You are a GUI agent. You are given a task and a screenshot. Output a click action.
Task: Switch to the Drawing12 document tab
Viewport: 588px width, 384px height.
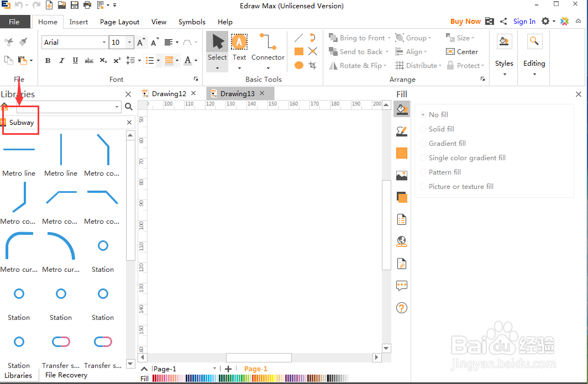pos(169,93)
